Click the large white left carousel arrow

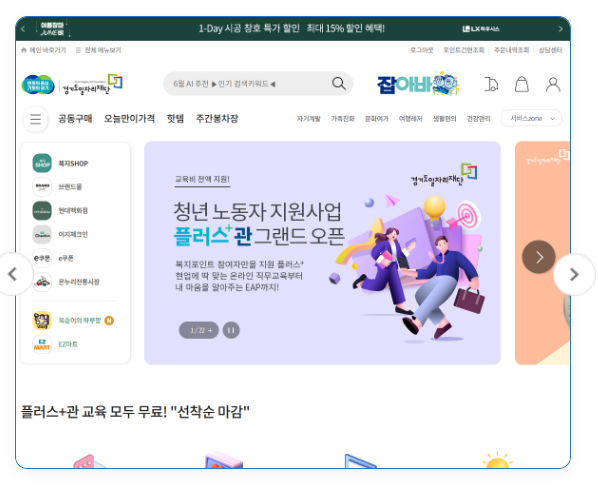13,274
